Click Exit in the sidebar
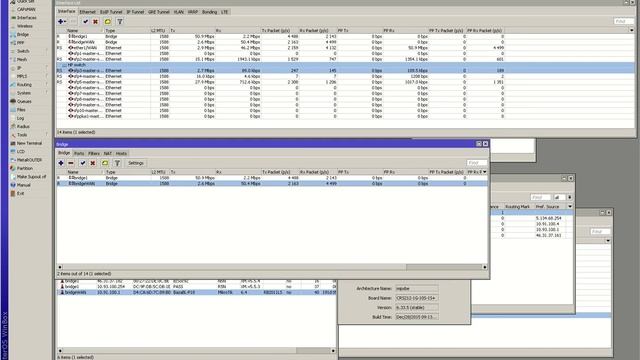This screenshot has width=640, height=360. pyautogui.click(x=20, y=193)
